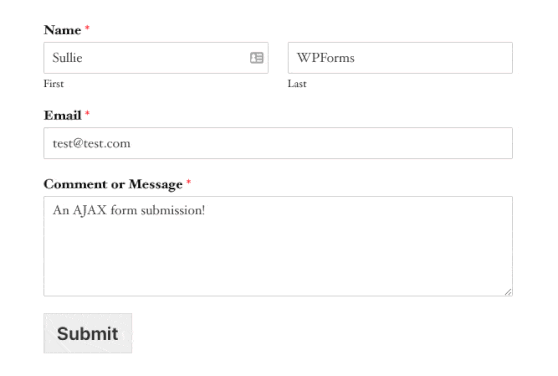Click the Comment or Message label

tap(113, 184)
